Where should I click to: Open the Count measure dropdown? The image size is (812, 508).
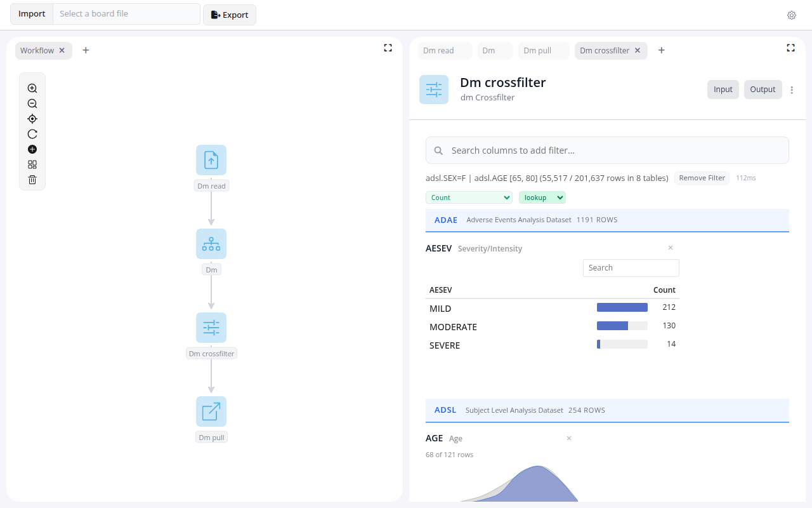(x=469, y=197)
